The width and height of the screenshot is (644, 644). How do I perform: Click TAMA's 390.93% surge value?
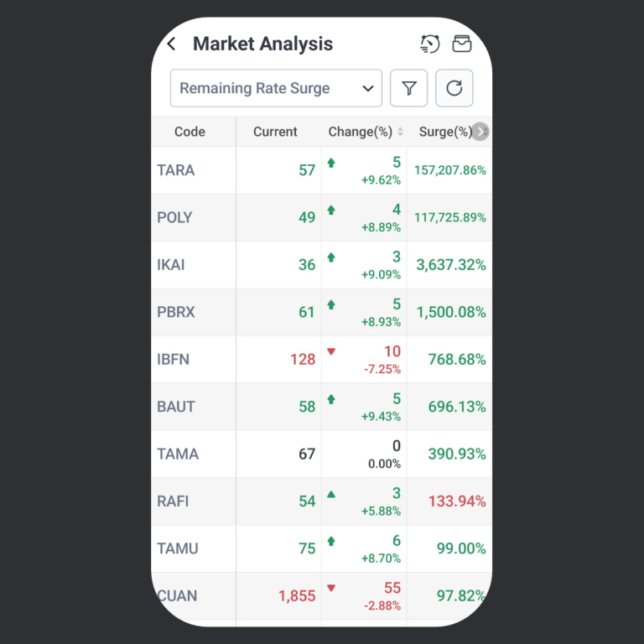pyautogui.click(x=457, y=454)
